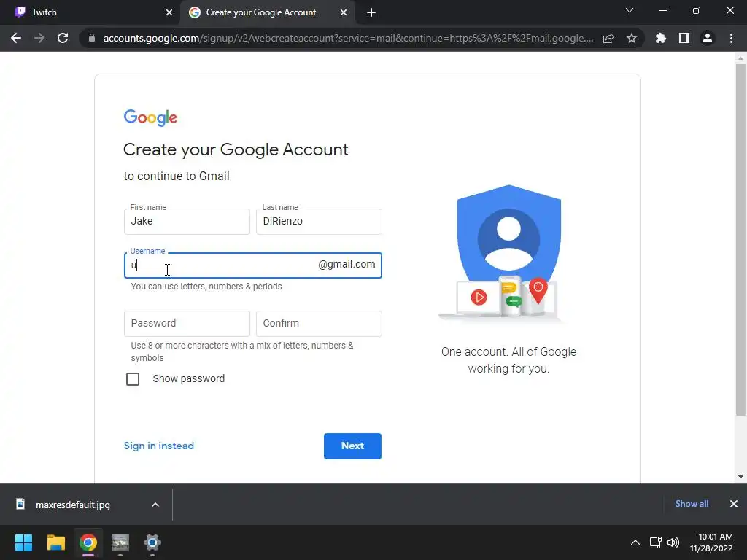Image resolution: width=747 pixels, height=560 pixels.
Task: Switch to the Twitch tab
Action: click(x=90, y=12)
